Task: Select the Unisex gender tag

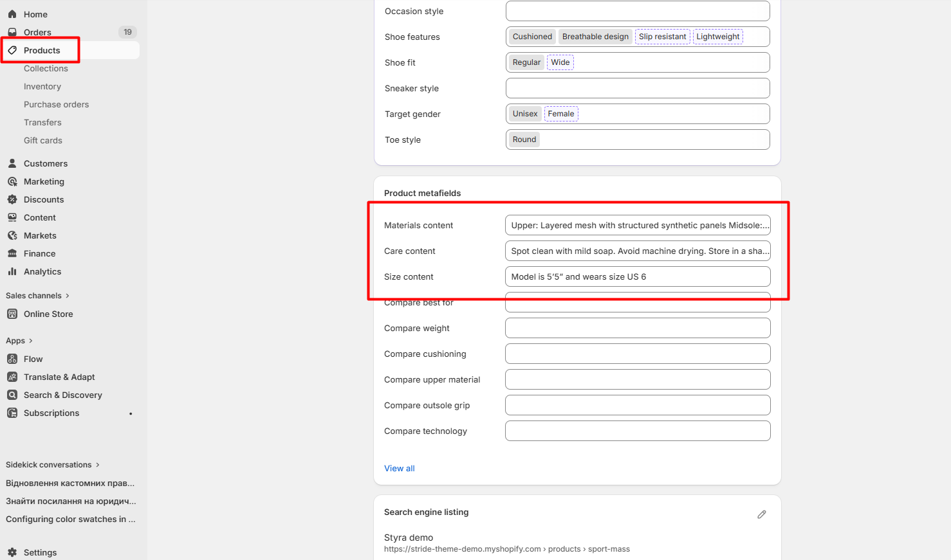Action: (x=525, y=114)
